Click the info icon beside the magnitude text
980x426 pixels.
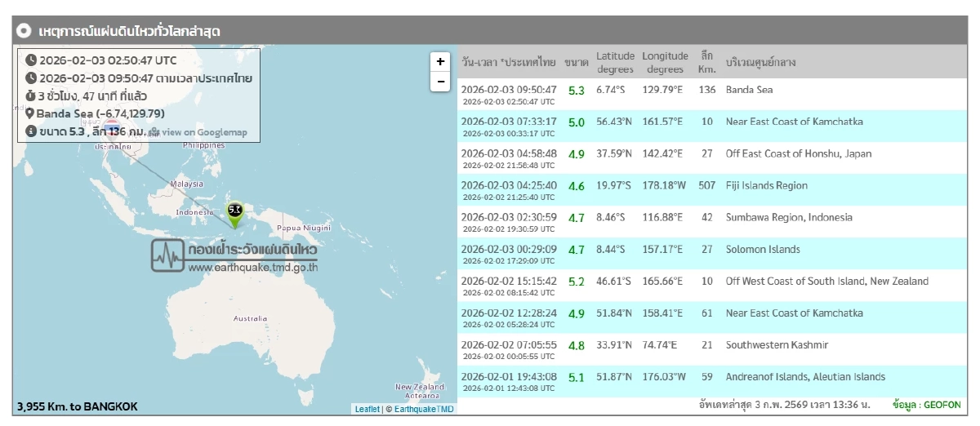click(31, 131)
